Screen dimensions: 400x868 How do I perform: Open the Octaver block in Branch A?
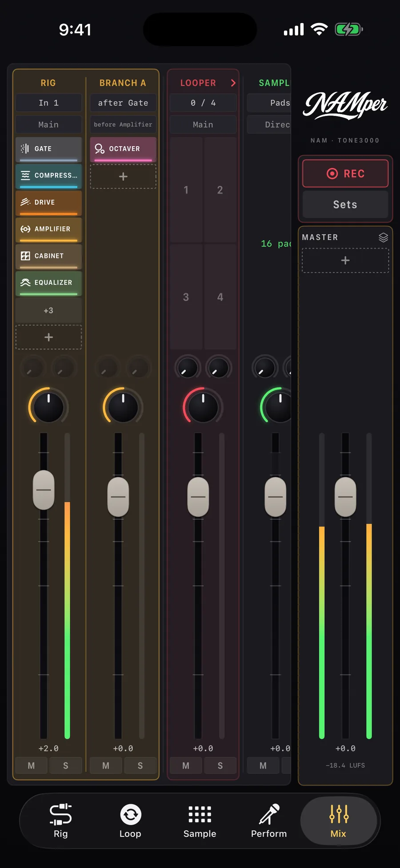[123, 149]
